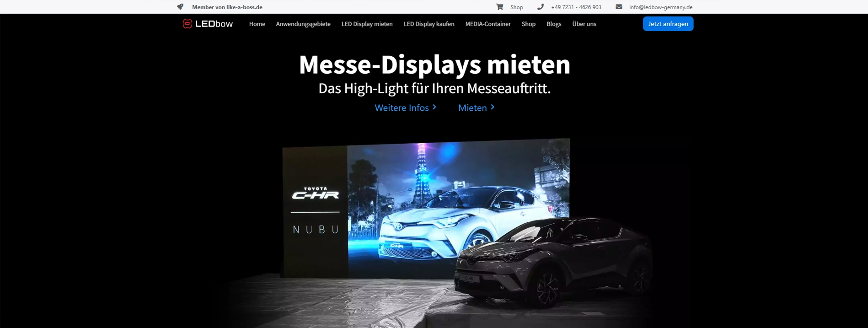Follow the Mieten link under the headline

[x=472, y=108]
